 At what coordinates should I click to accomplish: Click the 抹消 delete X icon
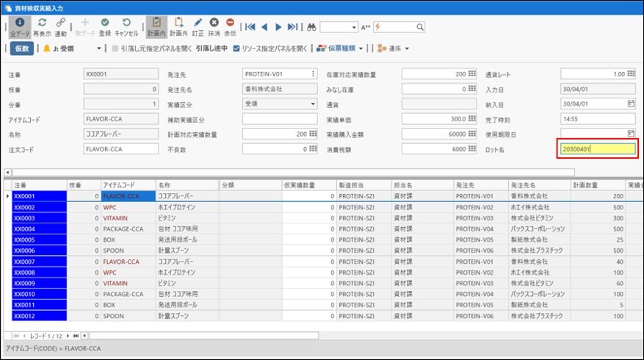tap(214, 24)
